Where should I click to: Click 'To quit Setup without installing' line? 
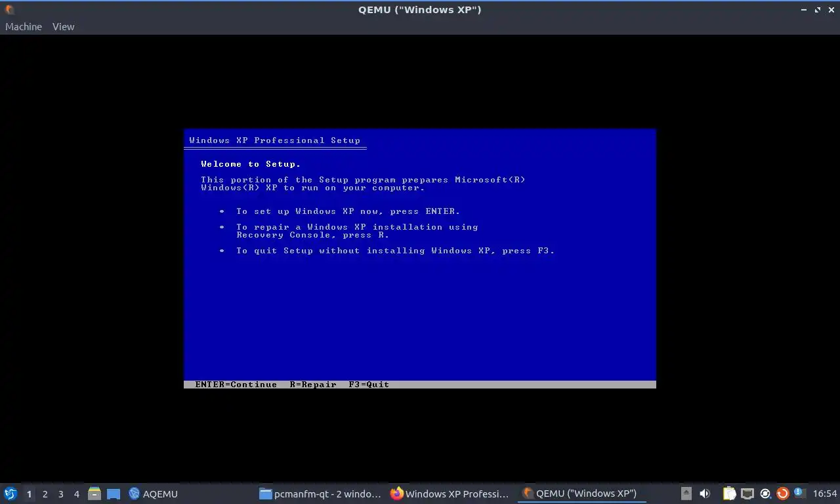pyautogui.click(x=396, y=251)
